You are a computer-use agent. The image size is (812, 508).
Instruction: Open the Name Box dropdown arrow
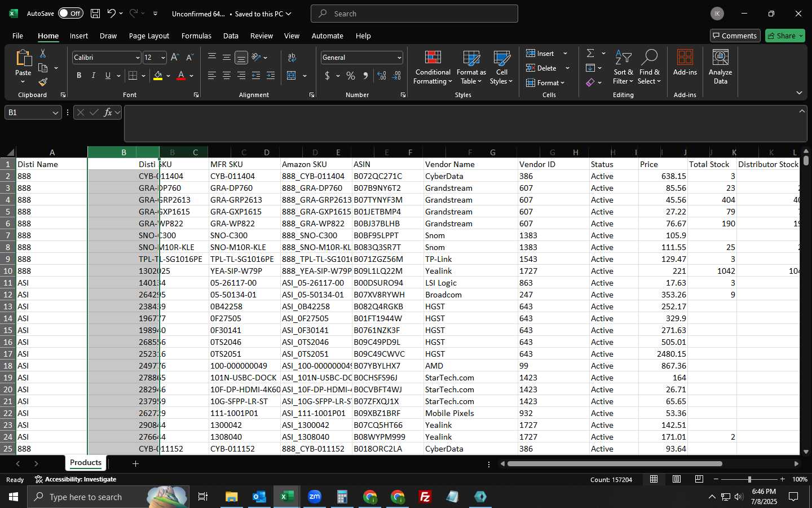(x=55, y=113)
